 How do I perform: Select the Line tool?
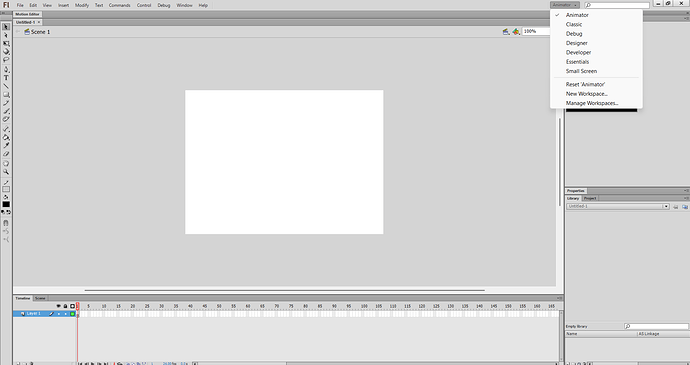tap(6, 86)
